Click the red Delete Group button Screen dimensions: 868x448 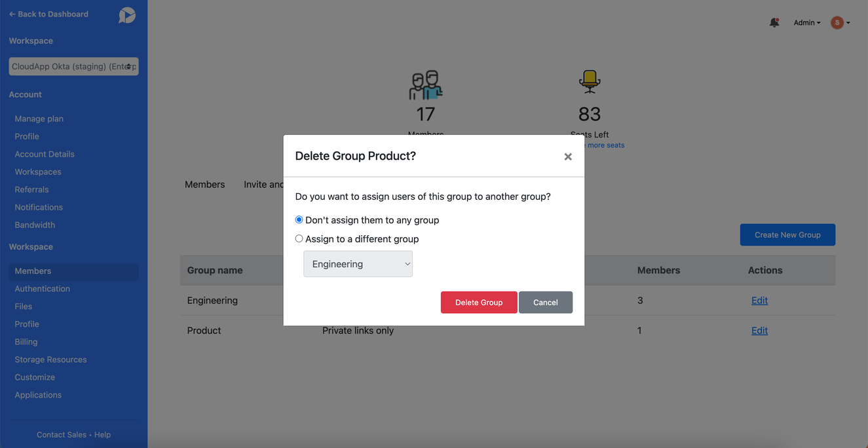click(479, 303)
